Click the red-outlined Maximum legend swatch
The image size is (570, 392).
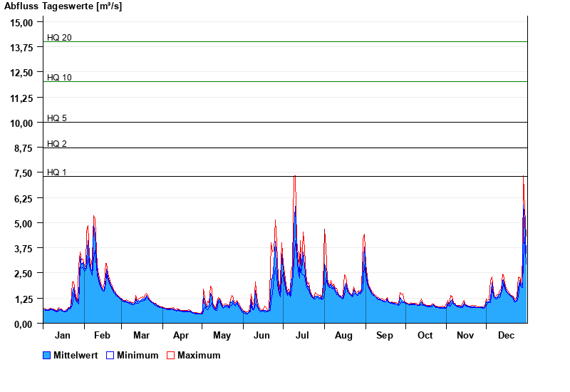click(171, 355)
